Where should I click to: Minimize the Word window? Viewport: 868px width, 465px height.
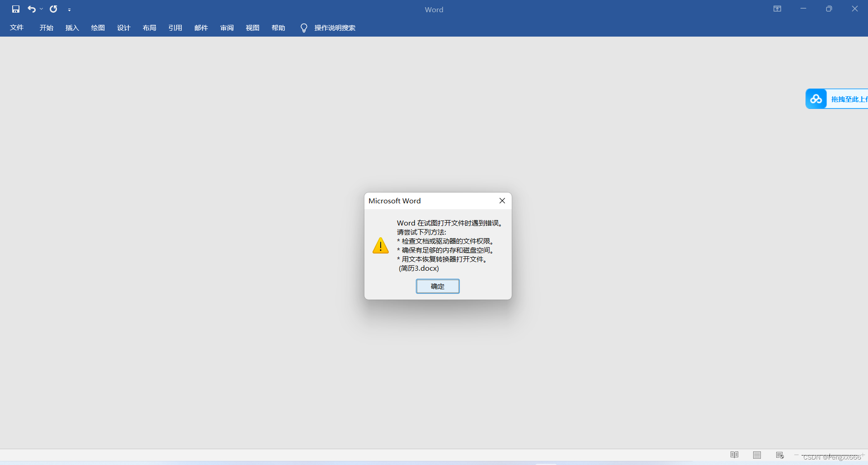pos(803,9)
